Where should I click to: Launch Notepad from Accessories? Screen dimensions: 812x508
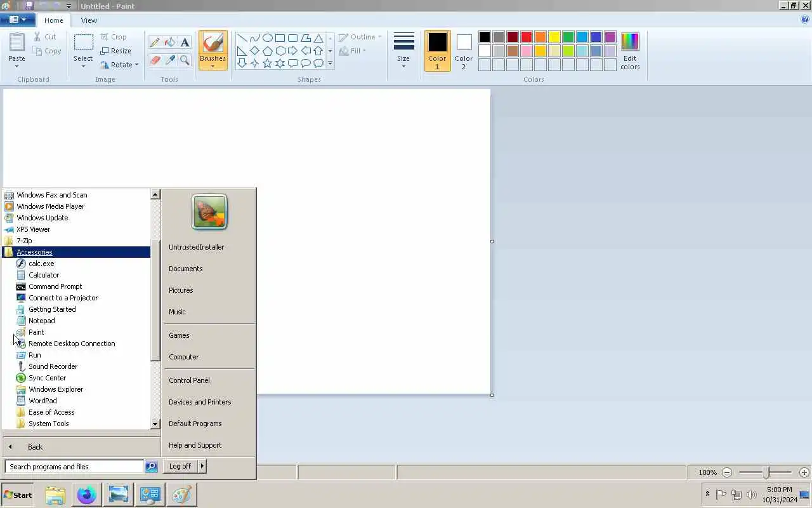point(41,321)
